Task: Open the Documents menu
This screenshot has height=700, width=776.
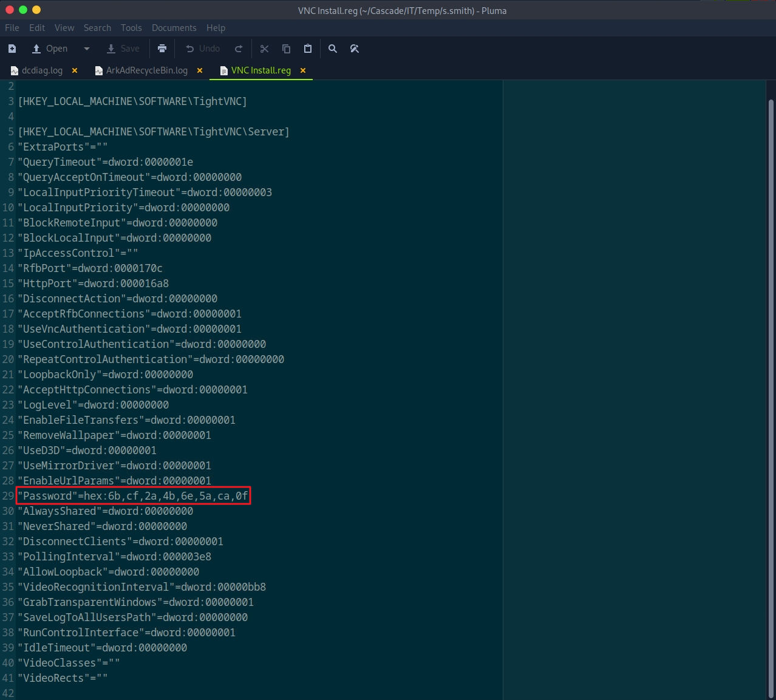Action: (x=174, y=28)
